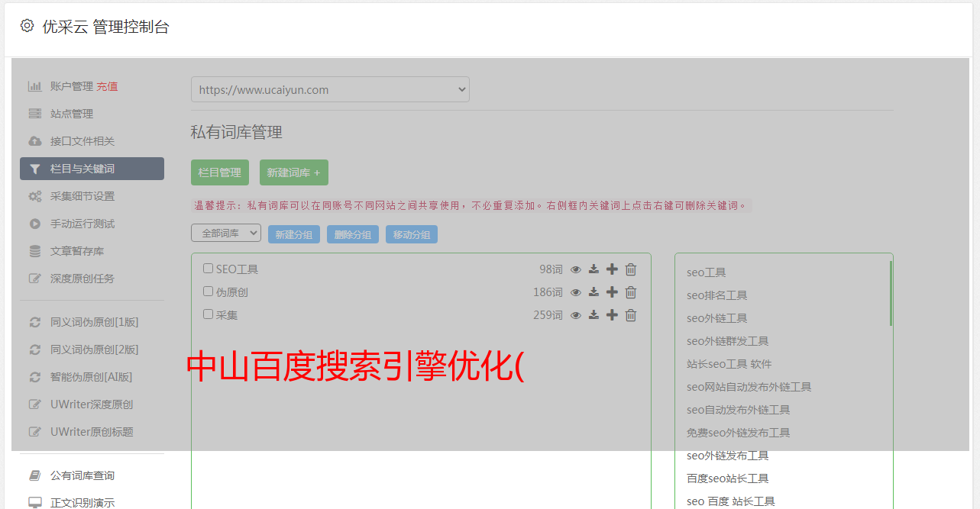Image resolution: width=980 pixels, height=509 pixels.
Task: Click the filter funnel icon for 栏目与关键词
Action: pyautogui.click(x=34, y=169)
